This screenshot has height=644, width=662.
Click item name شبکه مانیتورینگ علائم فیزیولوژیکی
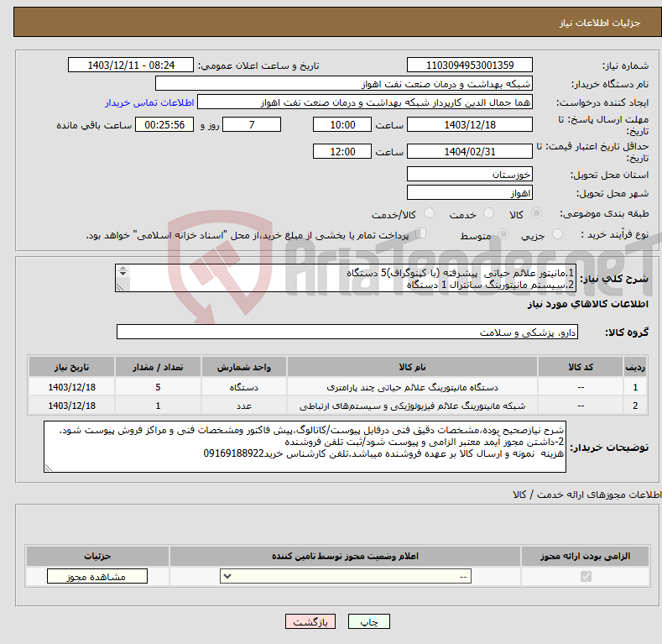tap(412, 406)
